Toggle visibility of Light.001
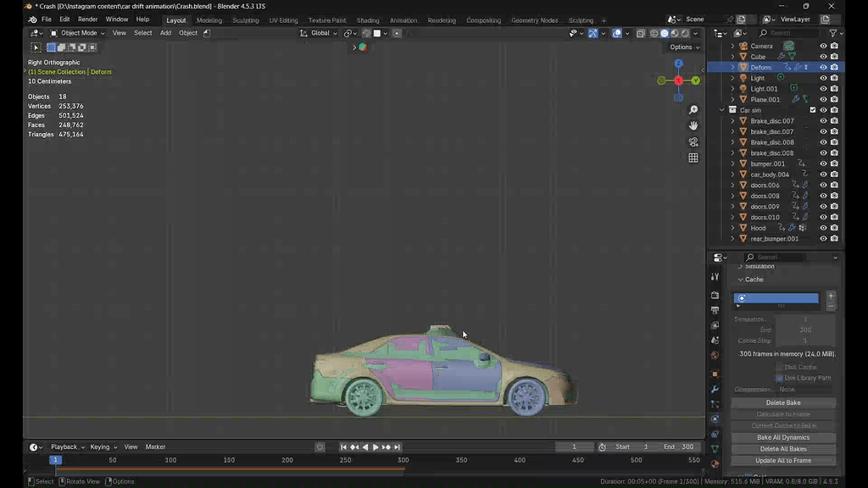 pos(823,88)
